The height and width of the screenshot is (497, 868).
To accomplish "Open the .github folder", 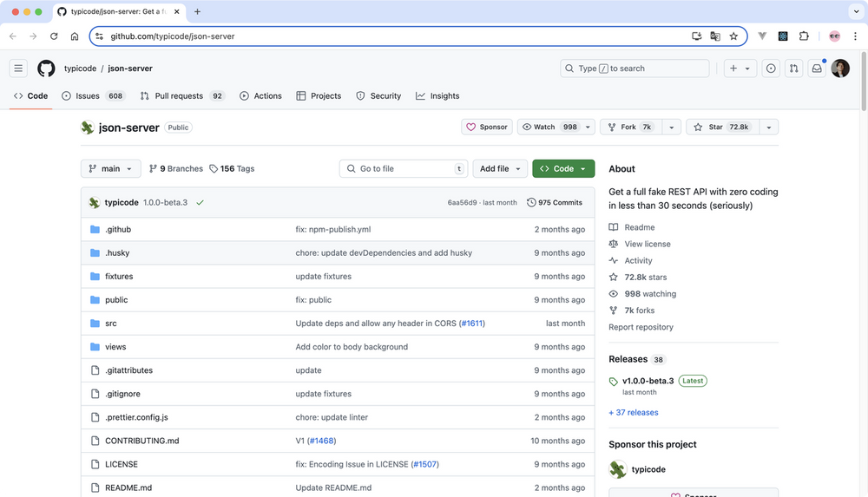I will tap(118, 230).
